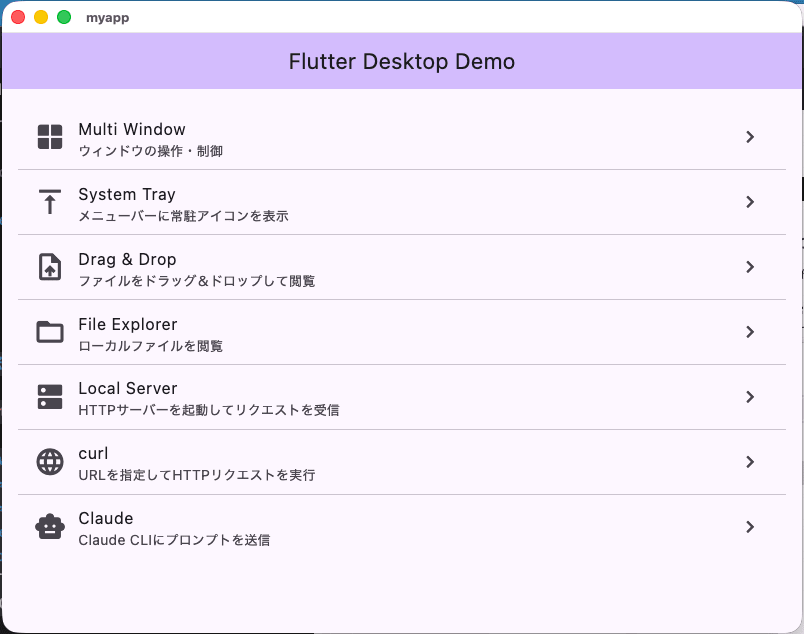Screen dimensions: 804x634
Task: Open the System Tray chevron arrow
Action: pos(750,202)
